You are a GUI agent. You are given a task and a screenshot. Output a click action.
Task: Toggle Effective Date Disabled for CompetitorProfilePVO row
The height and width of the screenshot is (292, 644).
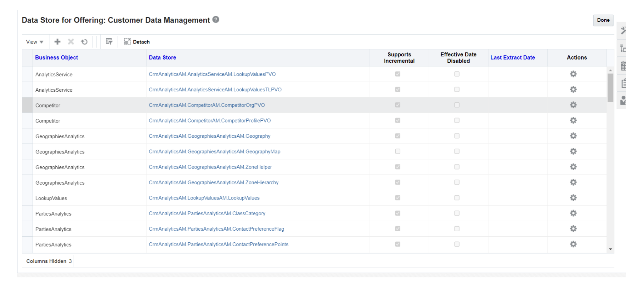click(x=457, y=120)
